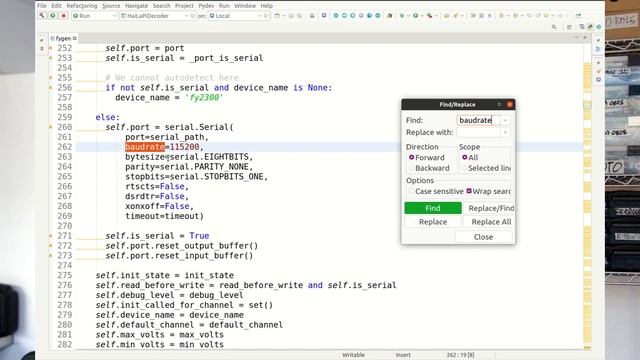Click gear icon next to Local target
The image size is (640, 360).
(x=266, y=16)
